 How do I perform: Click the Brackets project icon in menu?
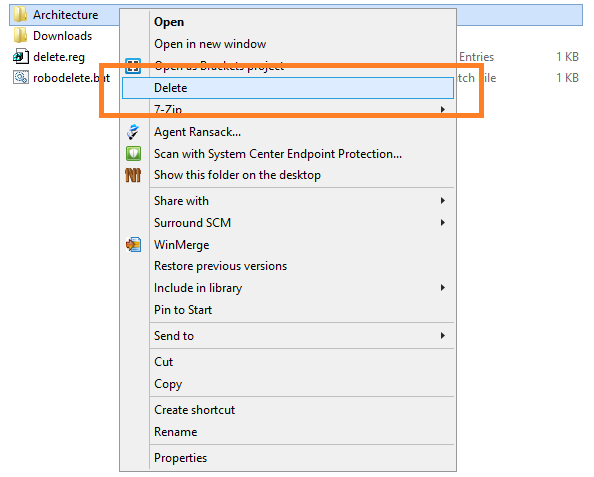tap(133, 66)
